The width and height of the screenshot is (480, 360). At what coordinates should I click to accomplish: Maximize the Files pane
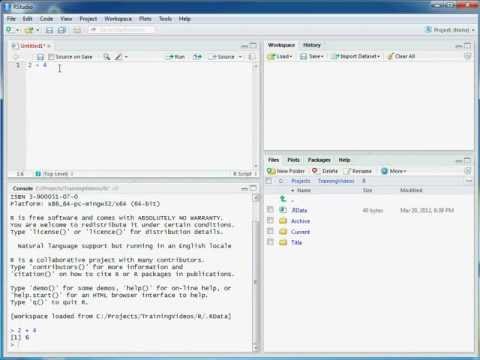468,160
